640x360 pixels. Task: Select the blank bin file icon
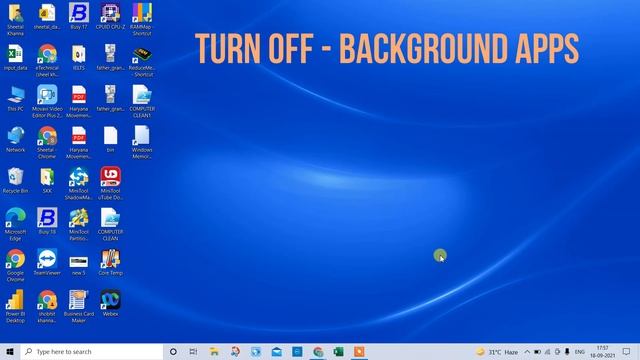(110, 136)
